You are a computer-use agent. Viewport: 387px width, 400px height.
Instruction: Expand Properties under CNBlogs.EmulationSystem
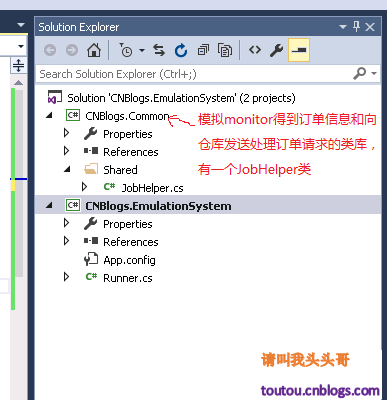coord(67,223)
